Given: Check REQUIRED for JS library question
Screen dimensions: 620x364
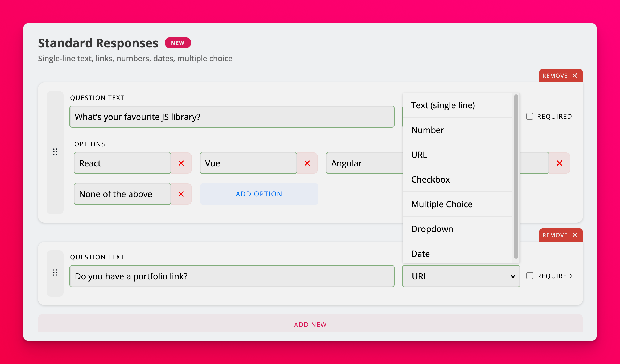Looking at the screenshot, I should click(530, 116).
